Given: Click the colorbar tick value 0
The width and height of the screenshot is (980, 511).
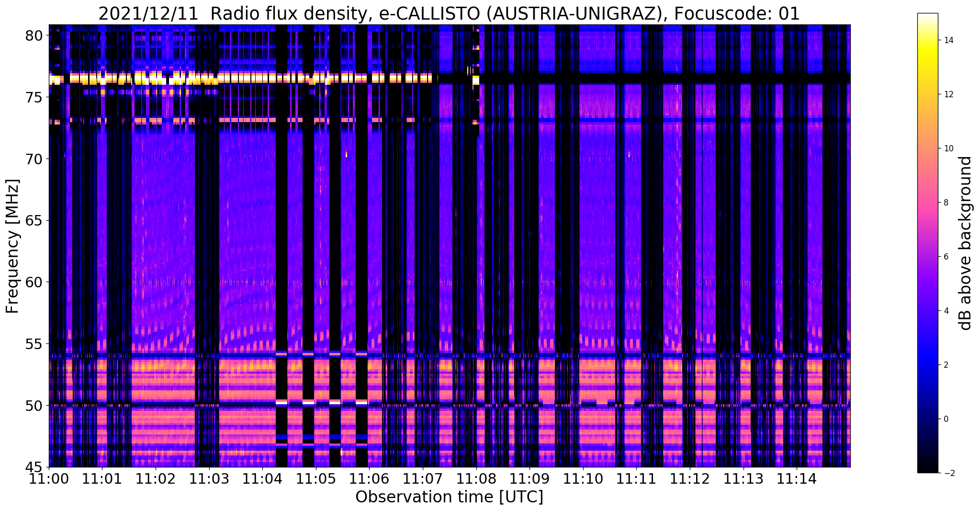Looking at the screenshot, I should tap(946, 419).
